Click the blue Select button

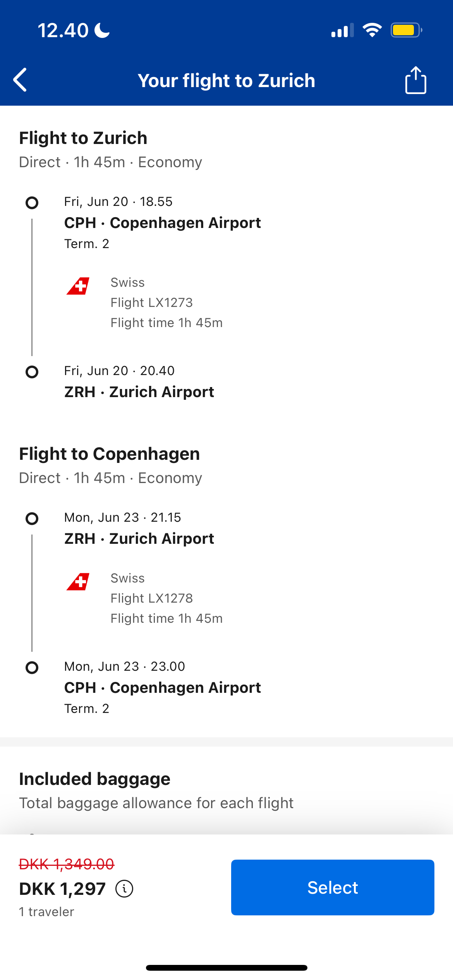333,887
